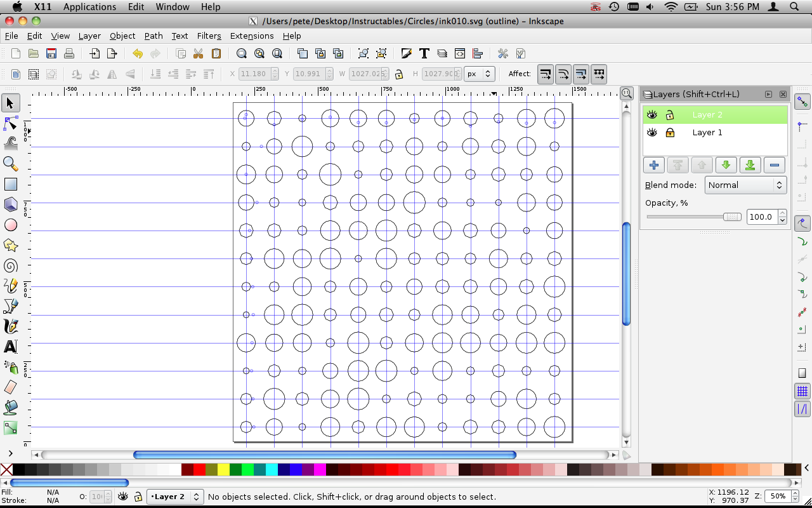Lower layer with green down arrow

tap(726, 165)
